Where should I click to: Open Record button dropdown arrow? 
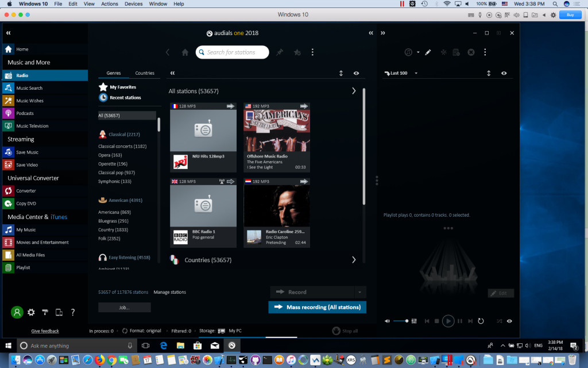pos(359,292)
